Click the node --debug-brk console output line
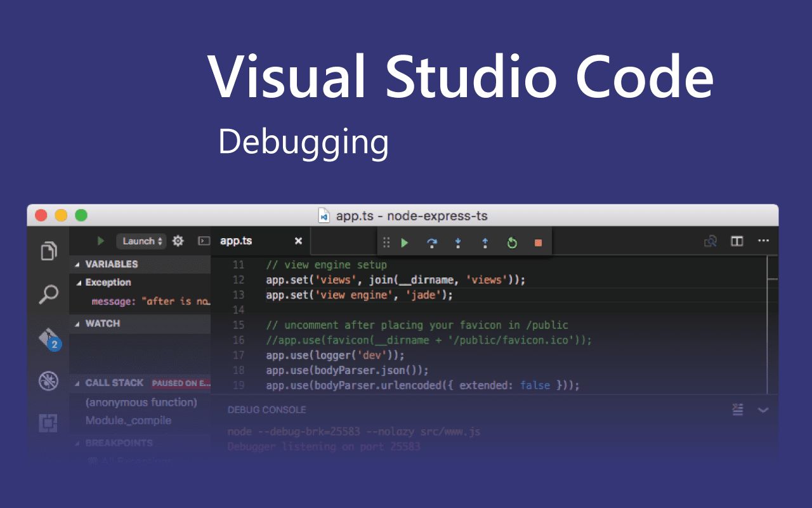This screenshot has height=508, width=812. click(354, 432)
